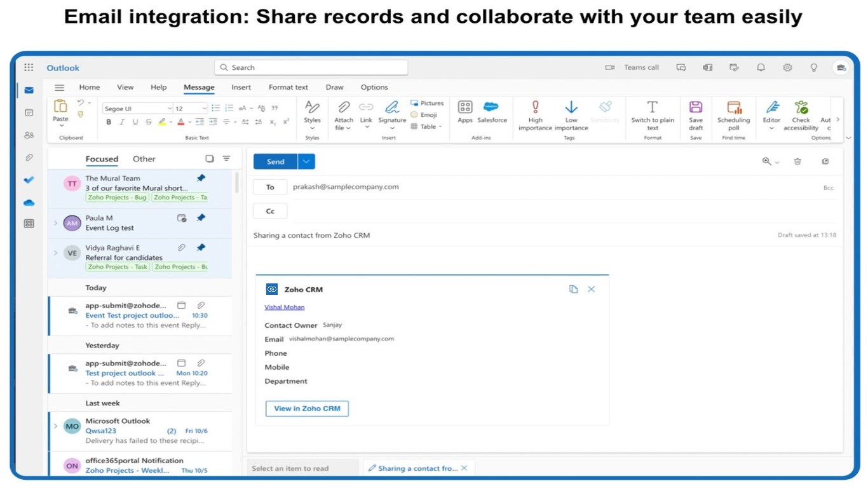Apply superscript formatting
This screenshot has width=868, height=488.
(x=286, y=122)
